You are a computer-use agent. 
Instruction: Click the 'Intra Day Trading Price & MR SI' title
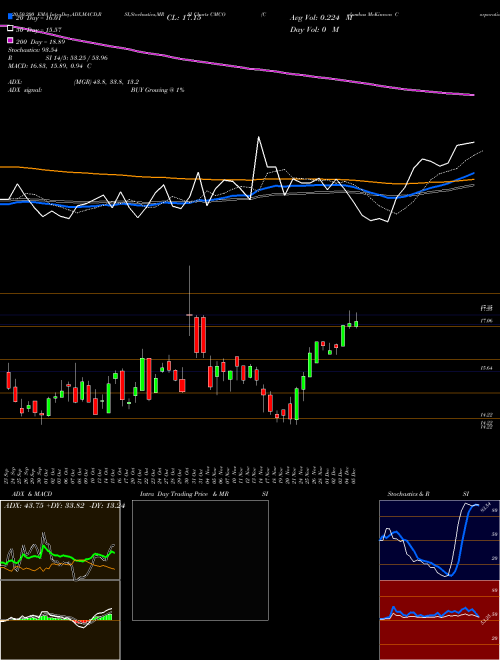tap(204, 494)
